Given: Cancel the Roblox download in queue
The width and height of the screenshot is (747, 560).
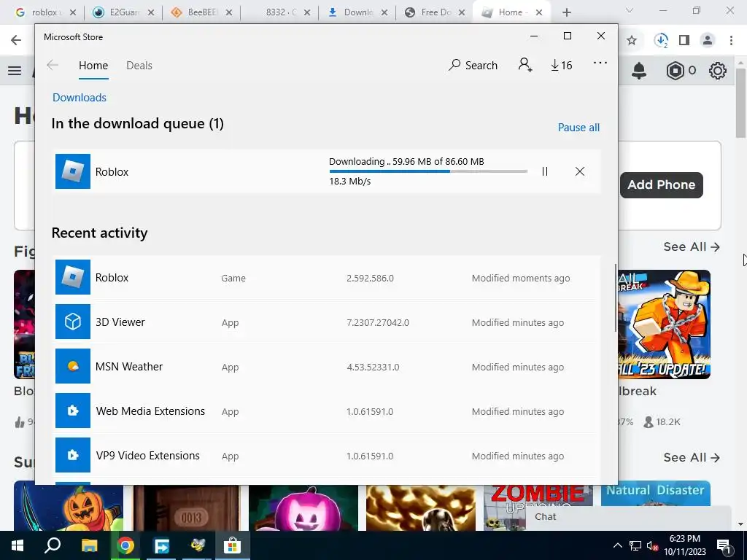Looking at the screenshot, I should (x=580, y=171).
